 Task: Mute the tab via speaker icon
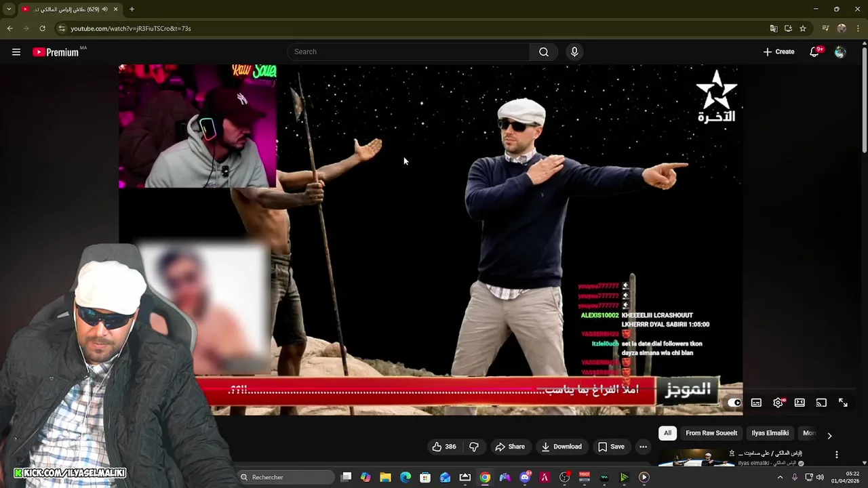click(104, 9)
